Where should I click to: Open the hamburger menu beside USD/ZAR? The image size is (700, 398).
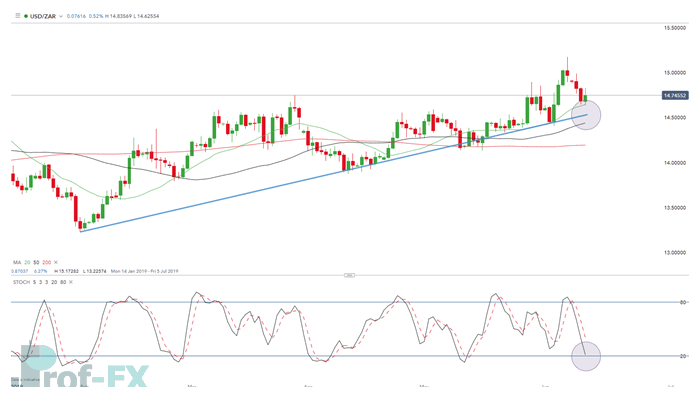[x=18, y=16]
